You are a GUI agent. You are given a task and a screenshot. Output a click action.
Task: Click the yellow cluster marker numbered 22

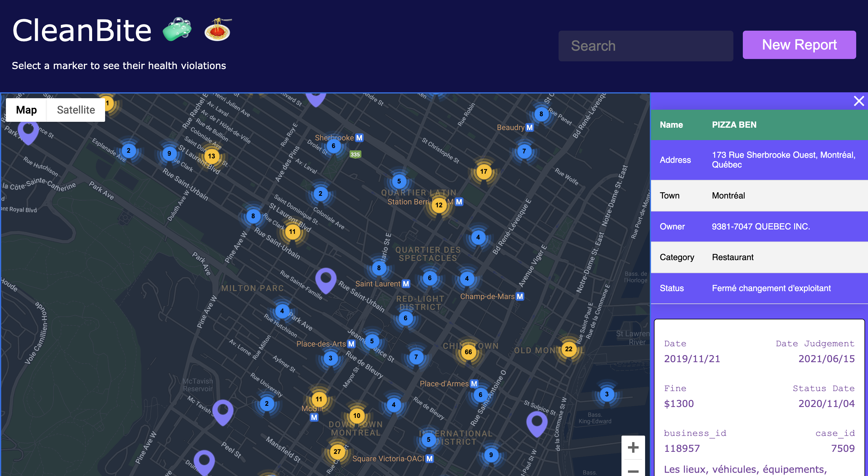(x=568, y=349)
